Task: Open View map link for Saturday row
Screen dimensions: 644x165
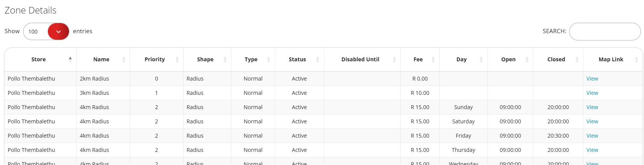Action: (x=592, y=121)
